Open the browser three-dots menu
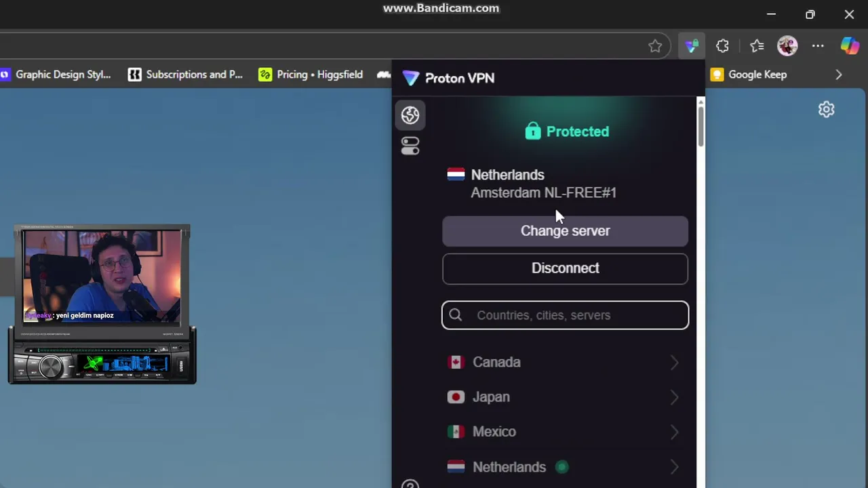The height and width of the screenshot is (488, 868). [818, 46]
